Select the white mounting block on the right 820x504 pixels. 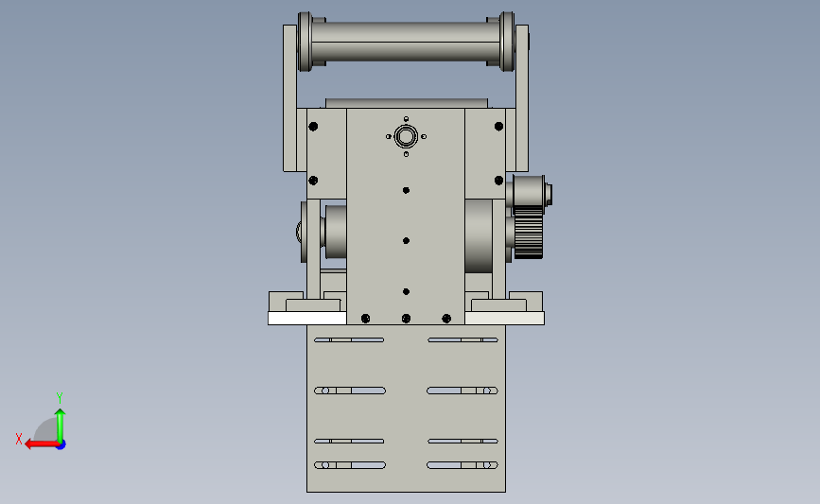505,319
